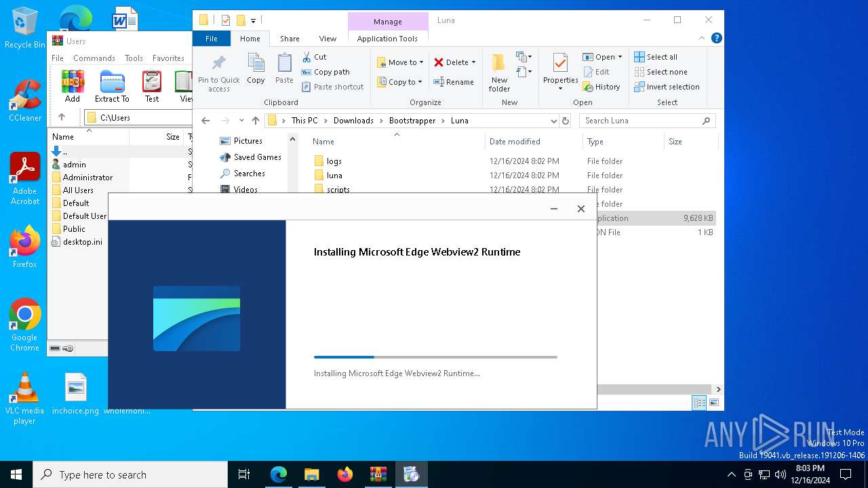Click Explorer Help question mark icon
The width and height of the screenshot is (868, 488).
tap(717, 39)
